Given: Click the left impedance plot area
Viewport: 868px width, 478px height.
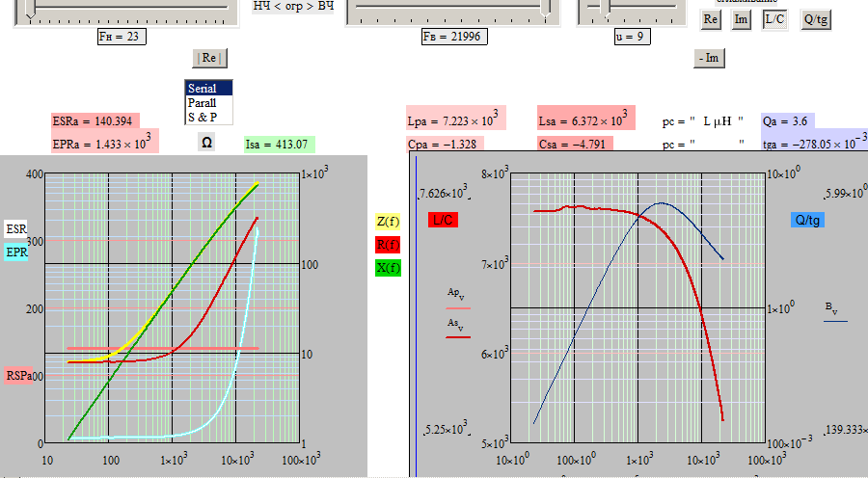Looking at the screenshot, I should 172,308.
